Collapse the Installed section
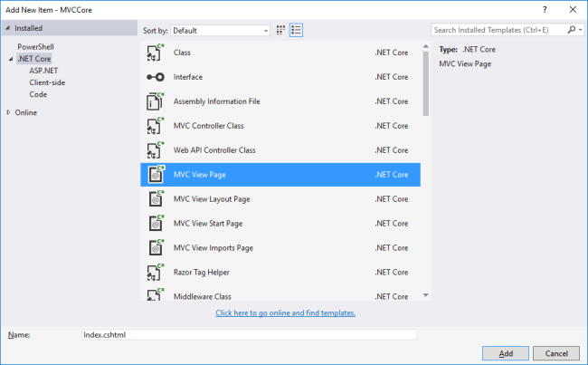 [7, 28]
